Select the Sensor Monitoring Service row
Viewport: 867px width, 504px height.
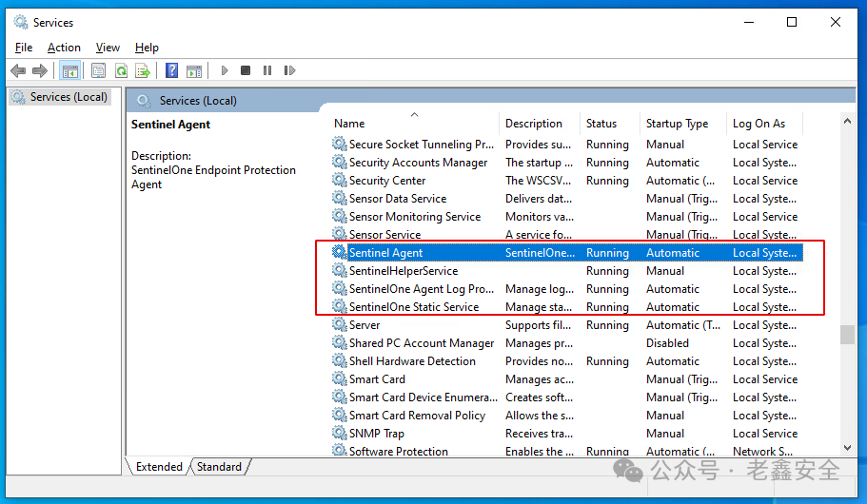coord(567,217)
